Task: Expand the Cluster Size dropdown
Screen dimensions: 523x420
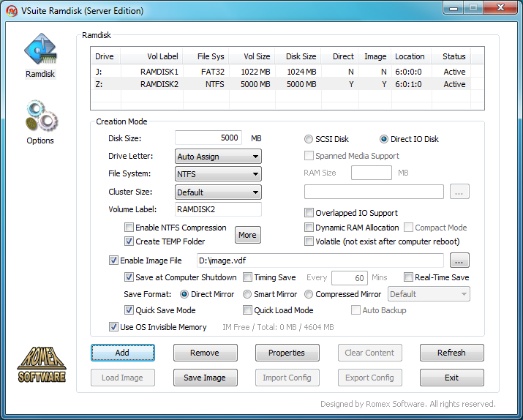Action: [219, 192]
